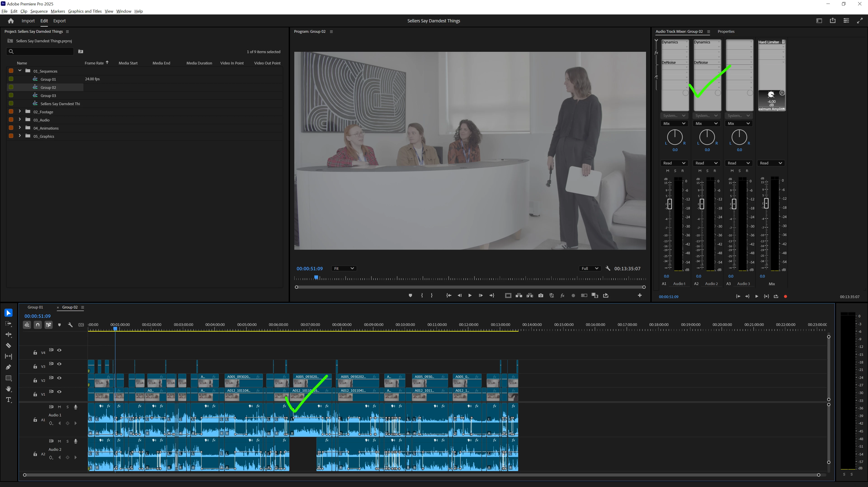Open the Sequence menu

[39, 11]
